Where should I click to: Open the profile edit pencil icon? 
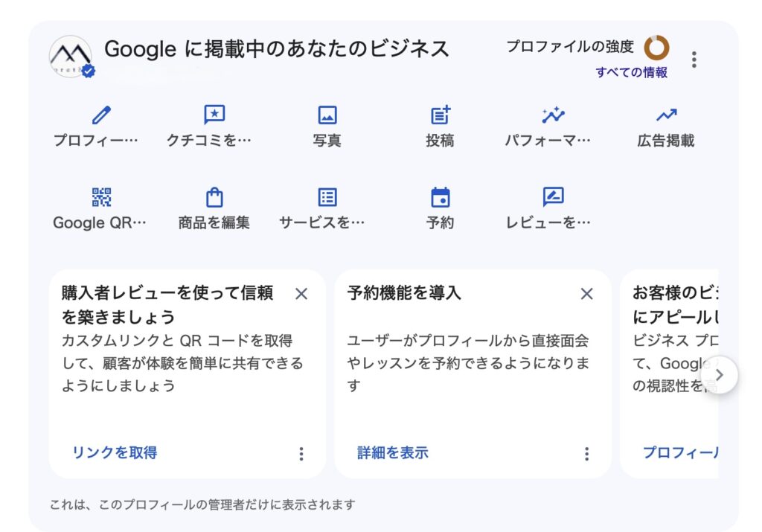click(101, 115)
